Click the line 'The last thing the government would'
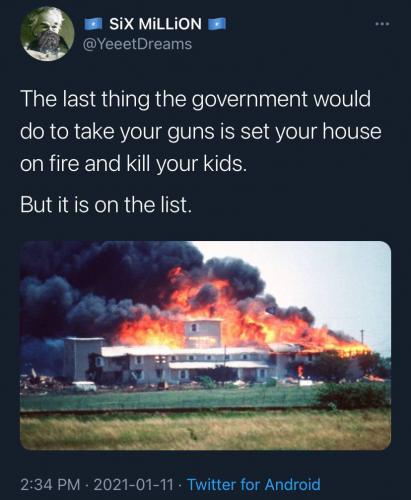 coord(195,99)
